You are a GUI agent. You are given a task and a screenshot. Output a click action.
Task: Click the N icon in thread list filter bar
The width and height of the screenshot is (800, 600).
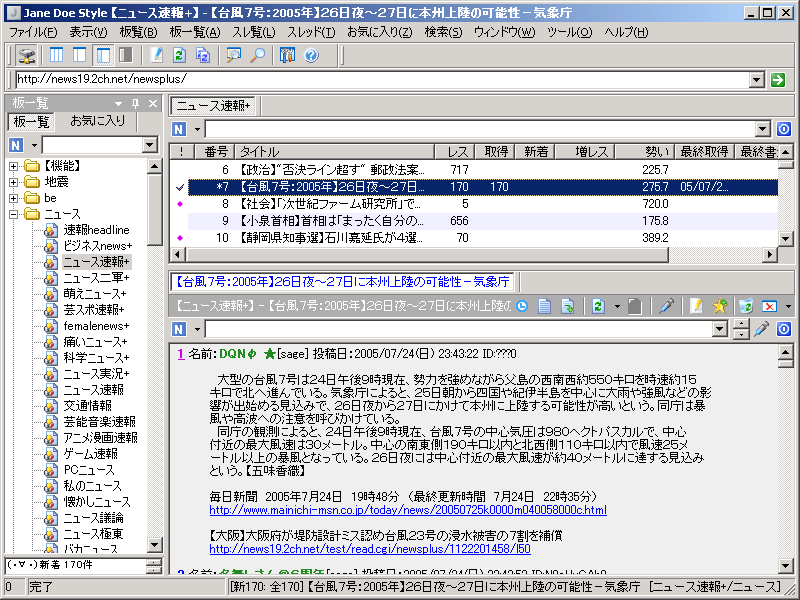[x=179, y=129]
